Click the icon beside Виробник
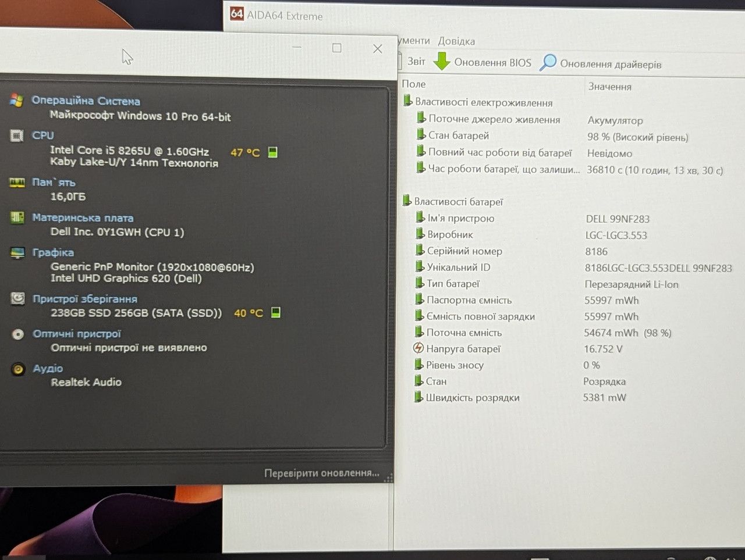The width and height of the screenshot is (745, 560). (x=420, y=234)
